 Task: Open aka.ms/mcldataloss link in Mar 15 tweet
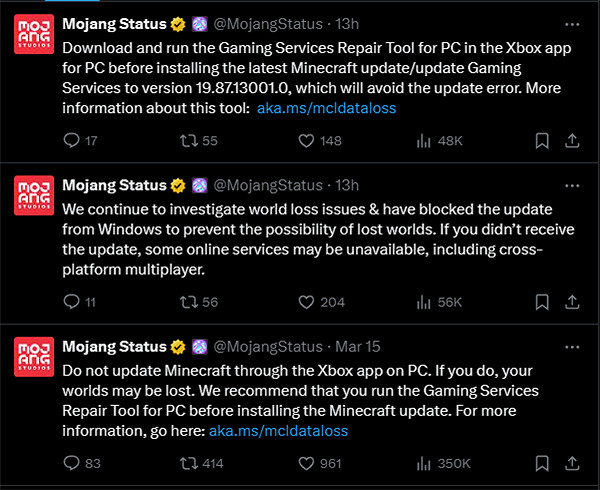click(278, 431)
